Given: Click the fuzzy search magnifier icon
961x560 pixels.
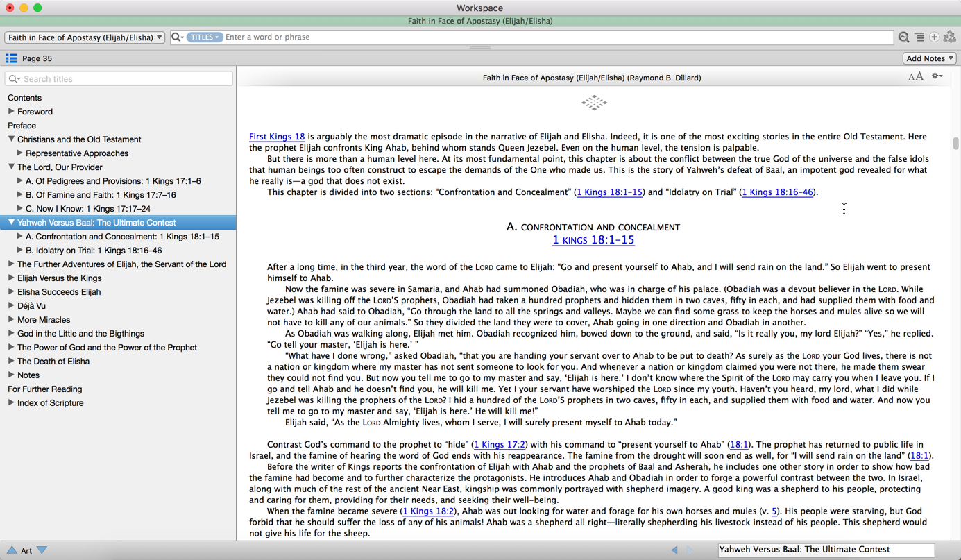Looking at the screenshot, I should [x=903, y=37].
